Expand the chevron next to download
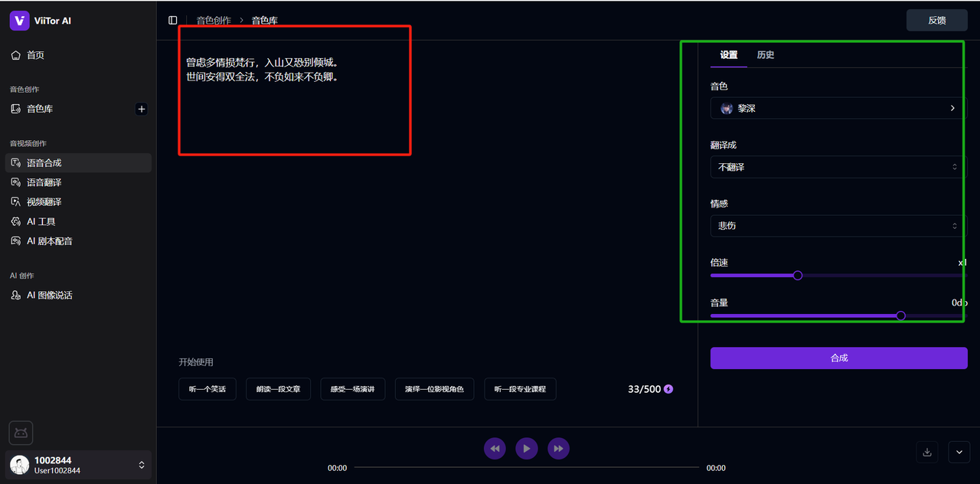 pyautogui.click(x=959, y=452)
